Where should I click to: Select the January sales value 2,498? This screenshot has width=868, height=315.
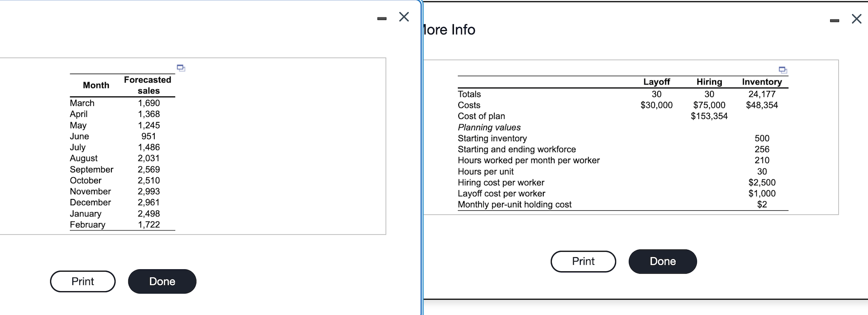(x=149, y=213)
